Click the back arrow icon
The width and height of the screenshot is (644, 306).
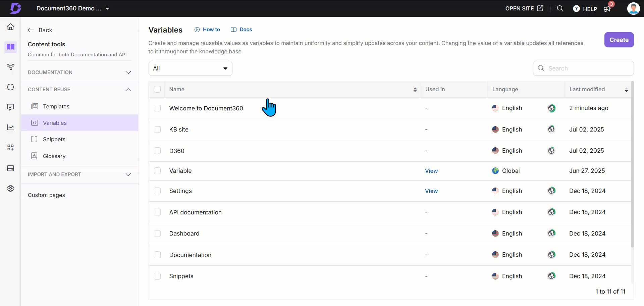click(31, 30)
